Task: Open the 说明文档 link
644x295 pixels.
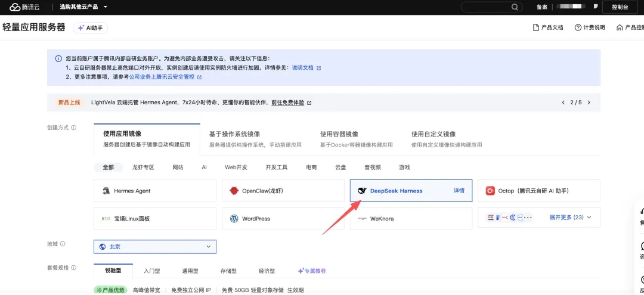Action: click(x=306, y=68)
